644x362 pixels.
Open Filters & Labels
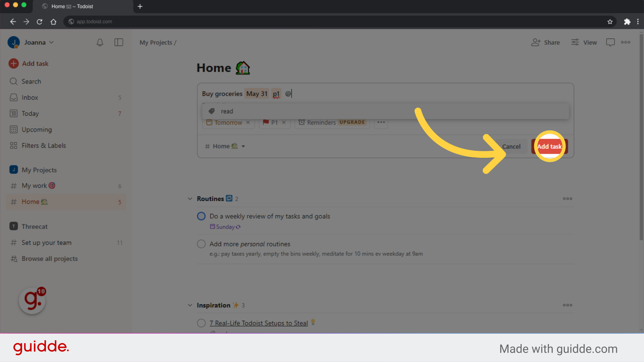44,145
